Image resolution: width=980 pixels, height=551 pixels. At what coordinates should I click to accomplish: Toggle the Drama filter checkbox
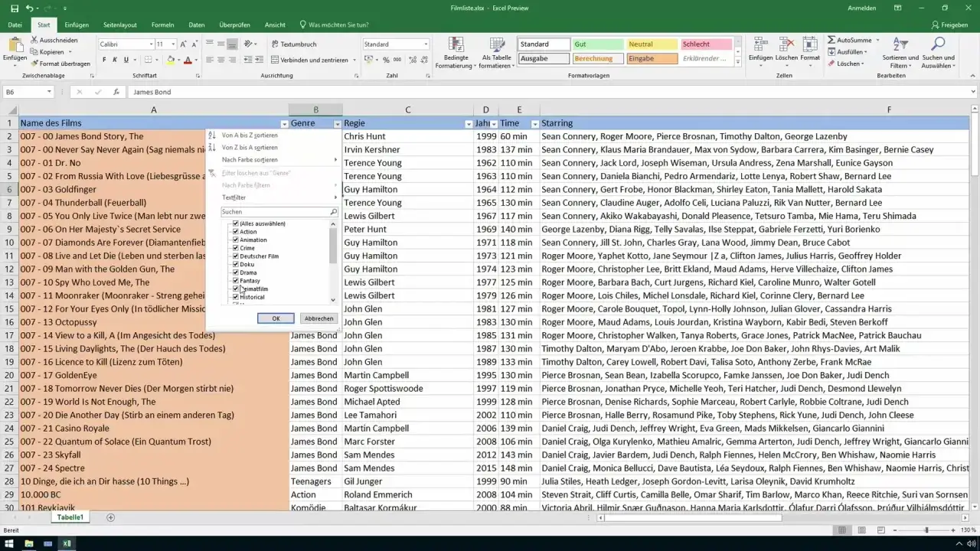point(236,272)
